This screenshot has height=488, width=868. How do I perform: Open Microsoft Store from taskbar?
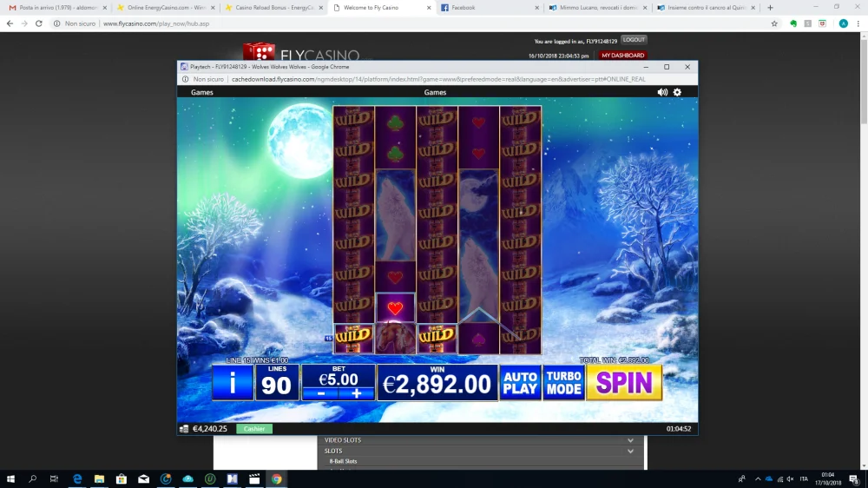(122, 479)
